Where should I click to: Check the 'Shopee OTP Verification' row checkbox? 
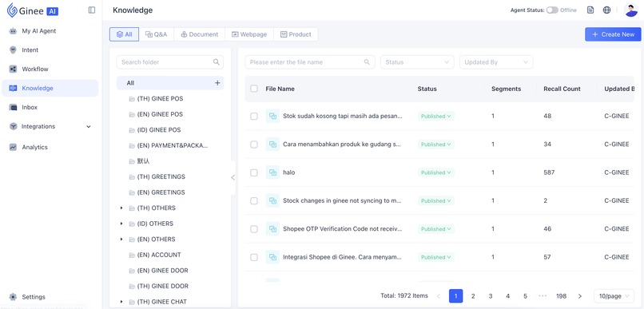coord(254,229)
